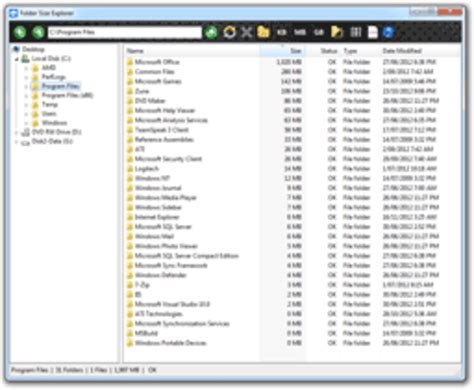Viewport: 474px width, 390px height.
Task: Expand the Temp folder node
Action: pos(26,105)
